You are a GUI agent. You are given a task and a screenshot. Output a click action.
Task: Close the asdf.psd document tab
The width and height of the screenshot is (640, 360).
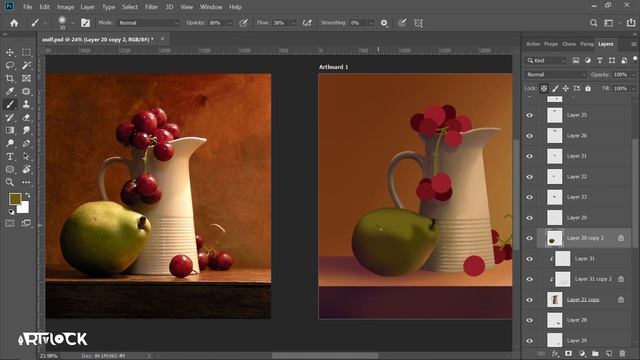pyautogui.click(x=162, y=39)
